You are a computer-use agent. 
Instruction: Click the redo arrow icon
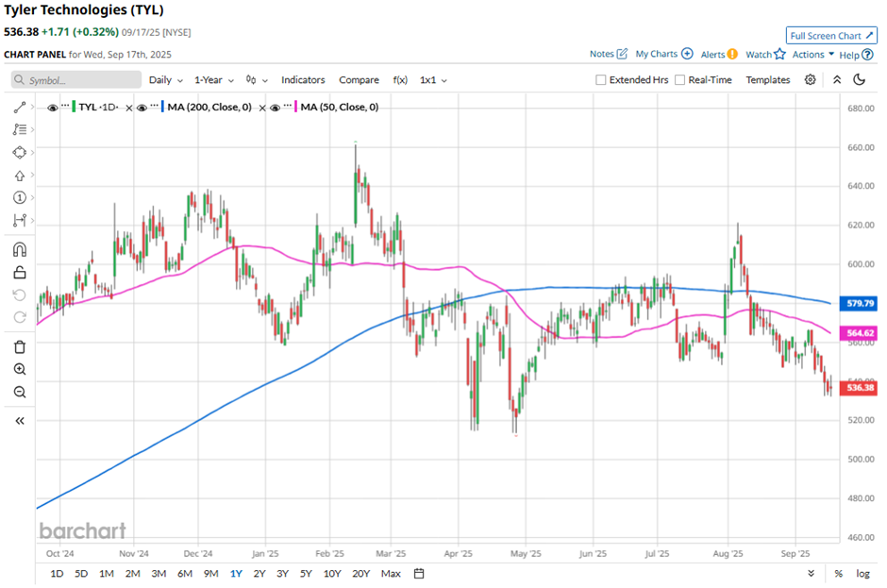click(x=20, y=317)
